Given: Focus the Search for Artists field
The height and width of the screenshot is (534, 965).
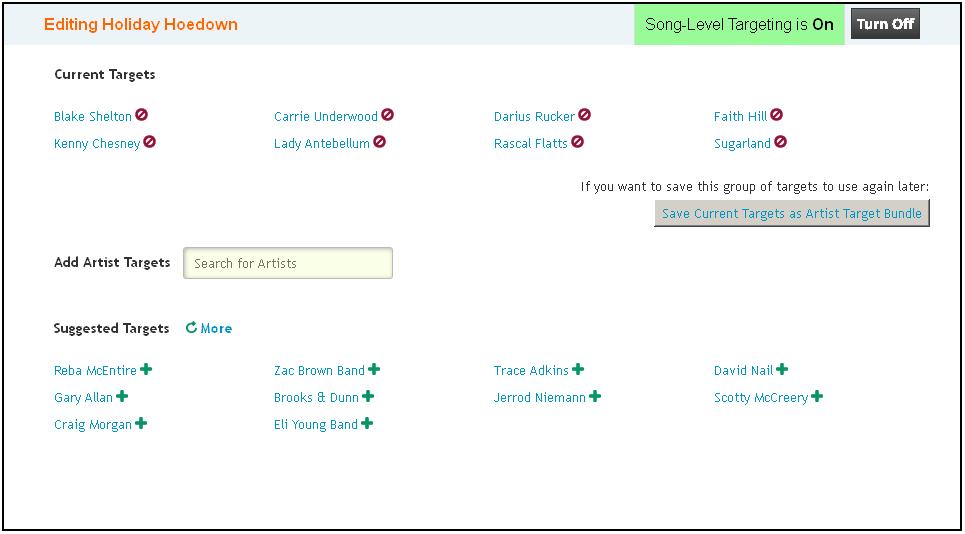Looking at the screenshot, I should coord(287,263).
